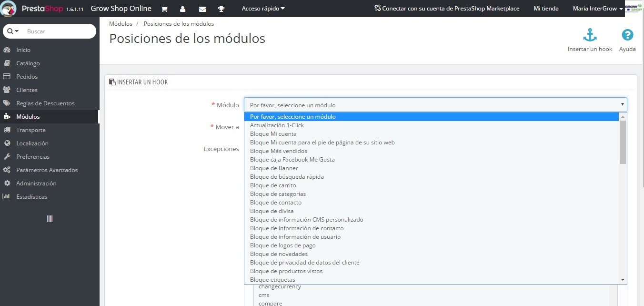Viewport: 644px width, 306px height.
Task: Open the Localización menu link
Action: (x=32, y=143)
